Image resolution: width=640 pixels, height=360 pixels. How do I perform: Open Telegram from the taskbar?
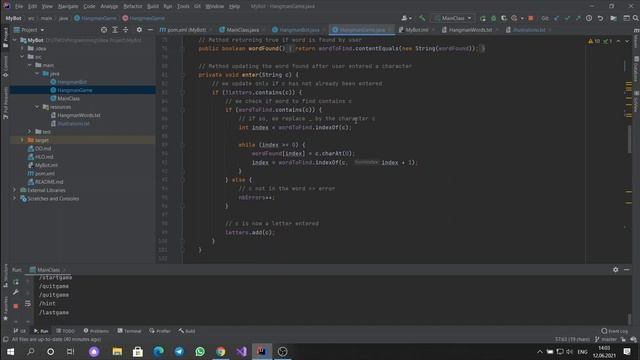179,351
